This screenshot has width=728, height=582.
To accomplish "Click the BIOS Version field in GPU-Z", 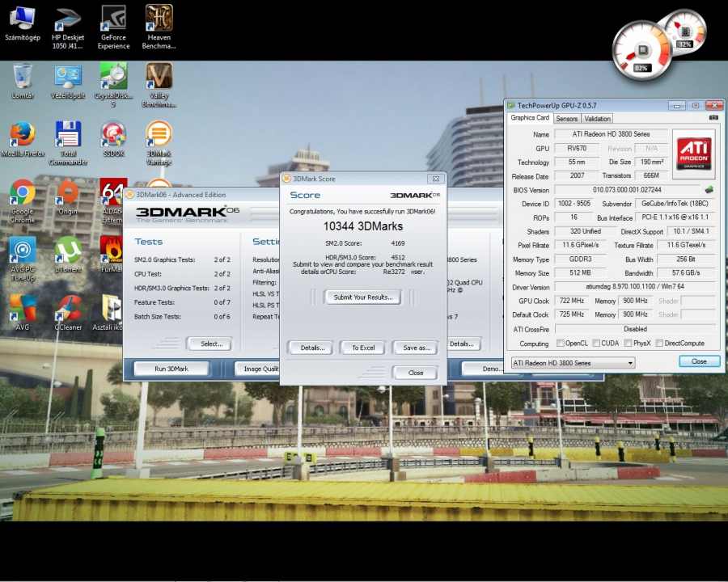I will (x=627, y=190).
